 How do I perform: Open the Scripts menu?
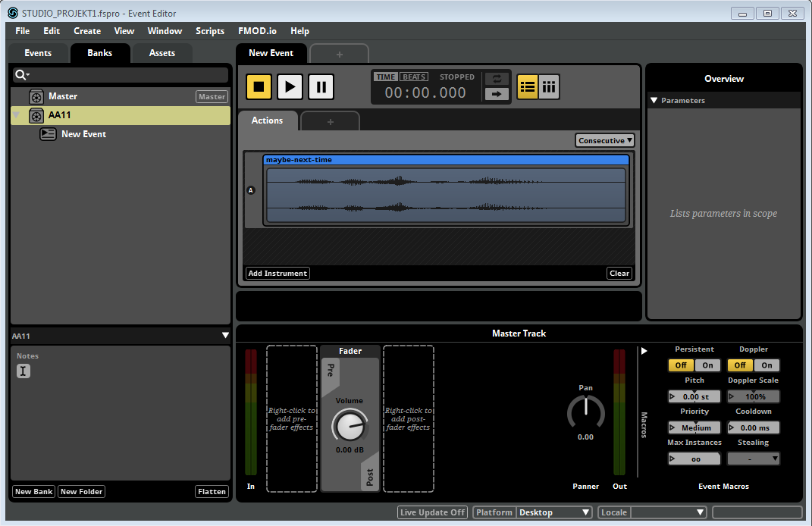click(210, 31)
